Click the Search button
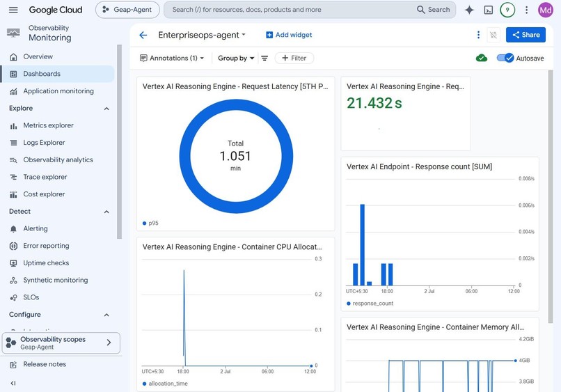This screenshot has width=561, height=392. pos(433,10)
